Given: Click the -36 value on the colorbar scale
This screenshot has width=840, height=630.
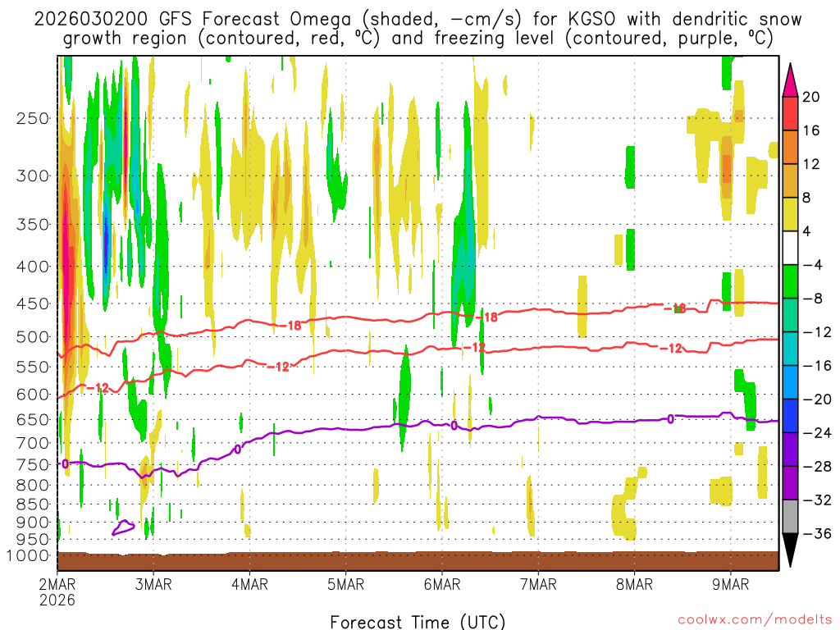Looking at the screenshot, I should [x=818, y=533].
